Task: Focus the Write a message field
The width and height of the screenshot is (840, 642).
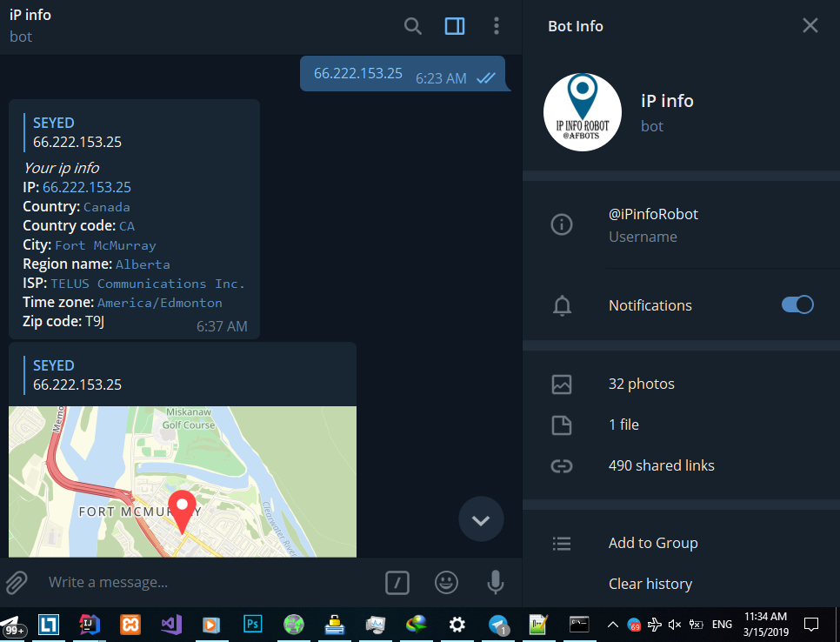Action: pyautogui.click(x=209, y=582)
